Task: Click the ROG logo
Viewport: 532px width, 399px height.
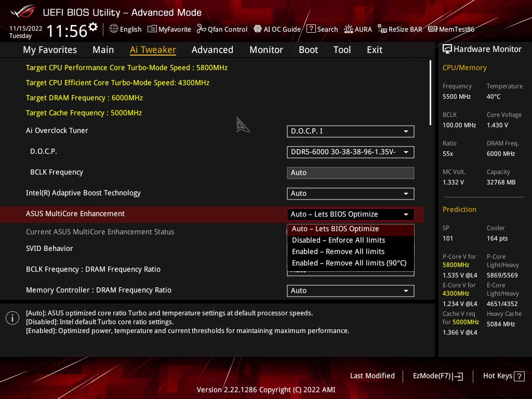Action: (23, 11)
